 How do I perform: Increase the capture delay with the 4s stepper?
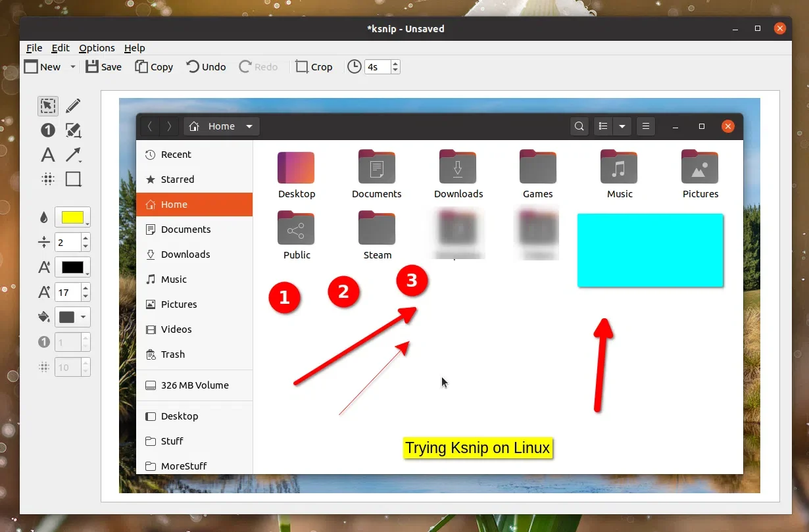pos(395,62)
